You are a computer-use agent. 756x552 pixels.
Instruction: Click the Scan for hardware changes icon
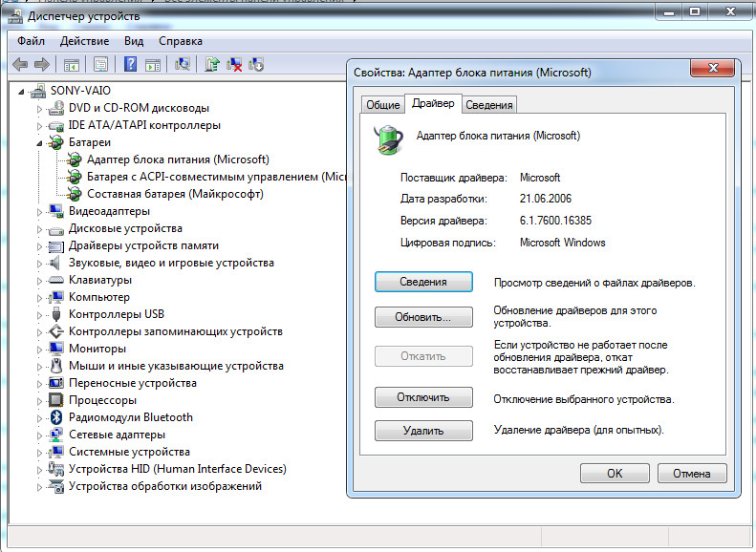click(x=183, y=64)
